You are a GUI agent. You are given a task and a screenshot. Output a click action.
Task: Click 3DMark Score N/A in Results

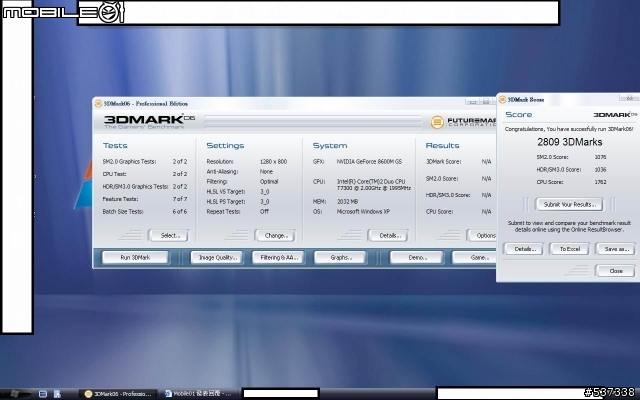[x=486, y=162]
